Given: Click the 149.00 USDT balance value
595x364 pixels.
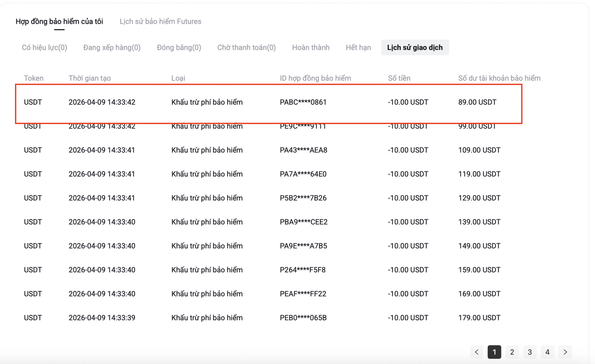Looking at the screenshot, I should click(479, 246).
